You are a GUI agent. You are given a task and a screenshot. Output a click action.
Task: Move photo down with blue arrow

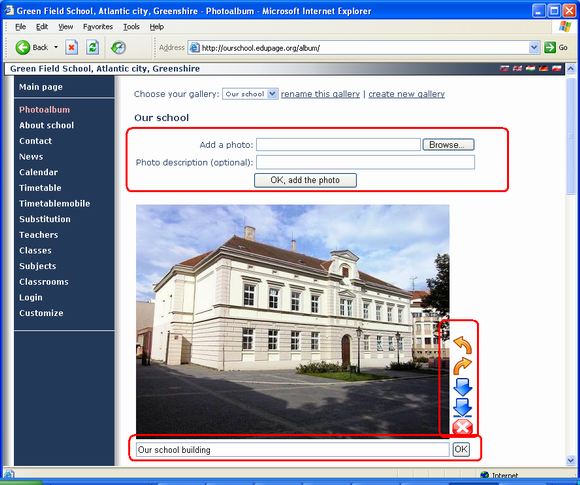(462, 387)
